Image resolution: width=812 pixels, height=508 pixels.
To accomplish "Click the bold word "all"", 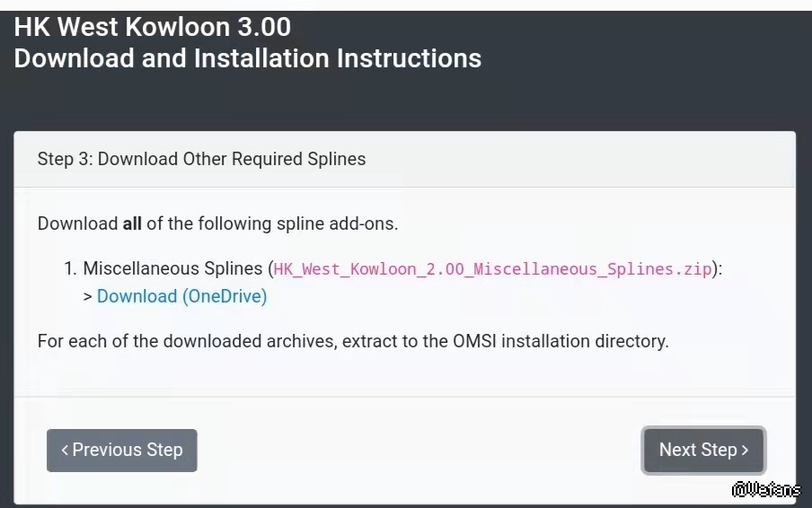I will 132,223.
